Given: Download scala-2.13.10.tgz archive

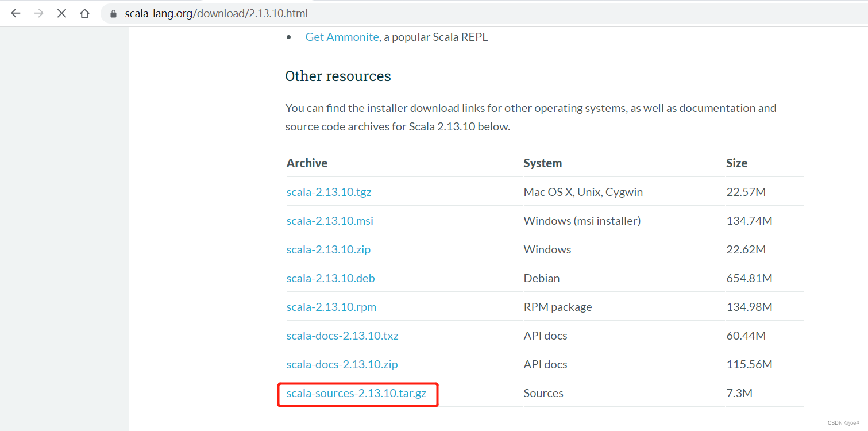Looking at the screenshot, I should click(x=329, y=192).
